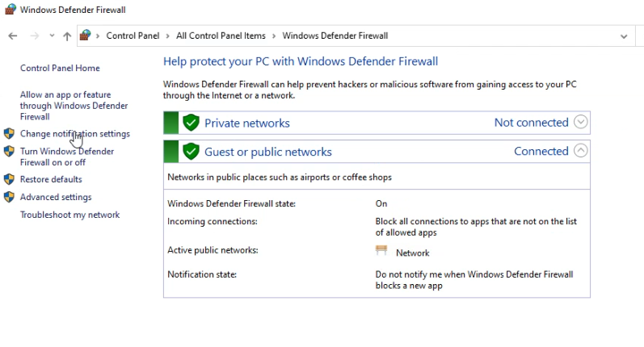
Task: Click Block all connections value text
Action: tap(476, 227)
